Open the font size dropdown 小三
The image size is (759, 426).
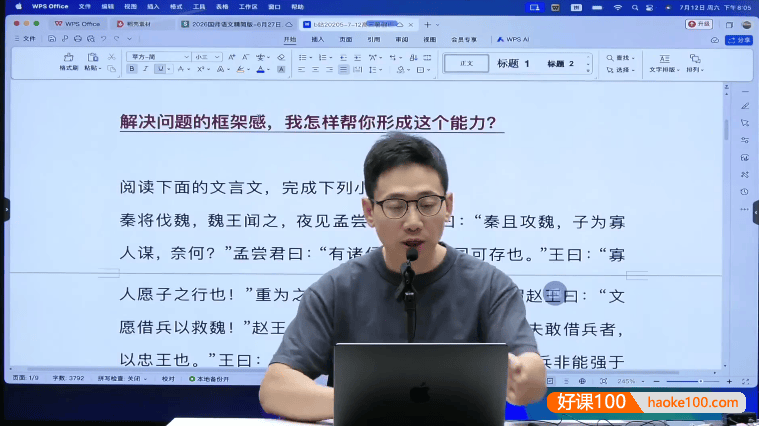pyautogui.click(x=208, y=57)
